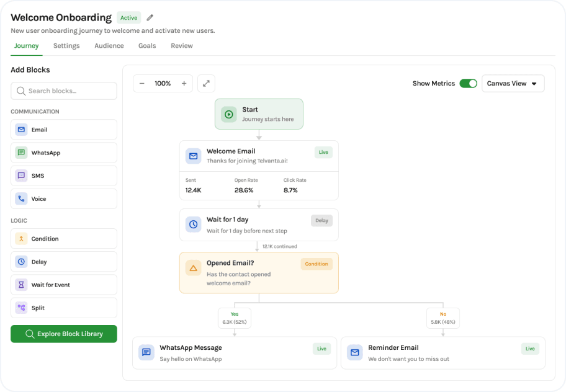This screenshot has width=566, height=392.
Task: Click 'Say hello on WhatsApp' text
Action: (191, 359)
